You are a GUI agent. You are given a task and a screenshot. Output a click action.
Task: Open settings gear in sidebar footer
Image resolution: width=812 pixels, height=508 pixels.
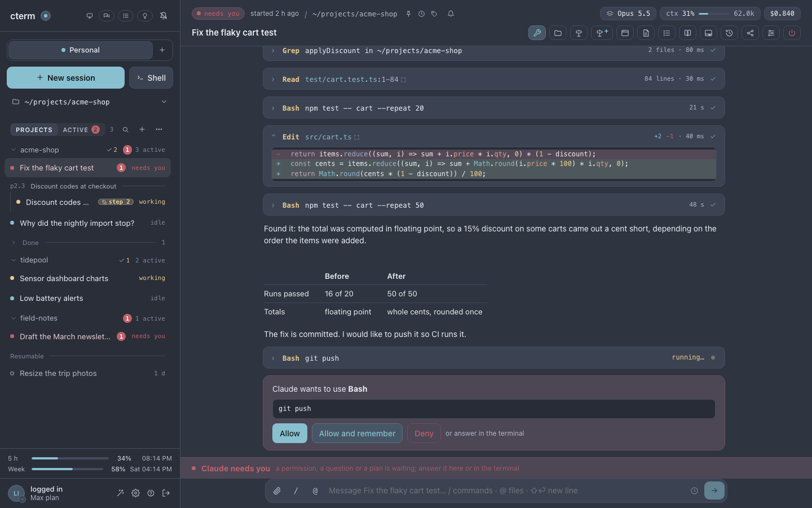(x=135, y=493)
